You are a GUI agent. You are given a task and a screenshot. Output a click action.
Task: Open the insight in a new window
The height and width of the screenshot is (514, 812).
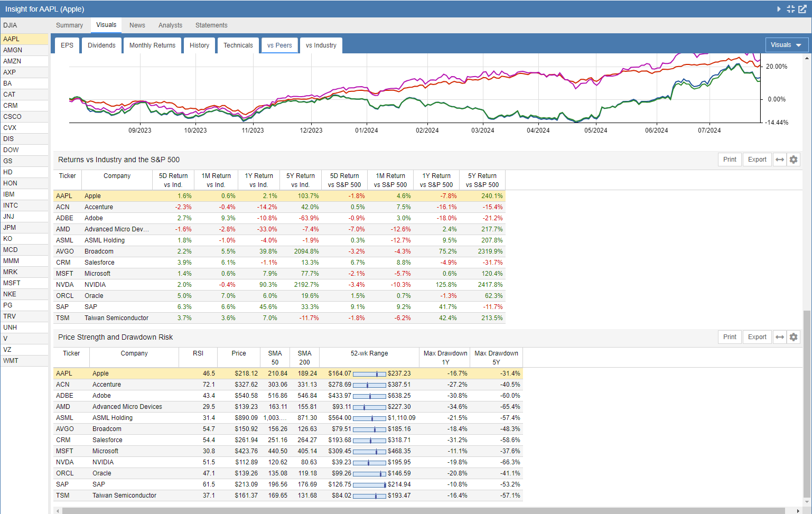[802, 9]
